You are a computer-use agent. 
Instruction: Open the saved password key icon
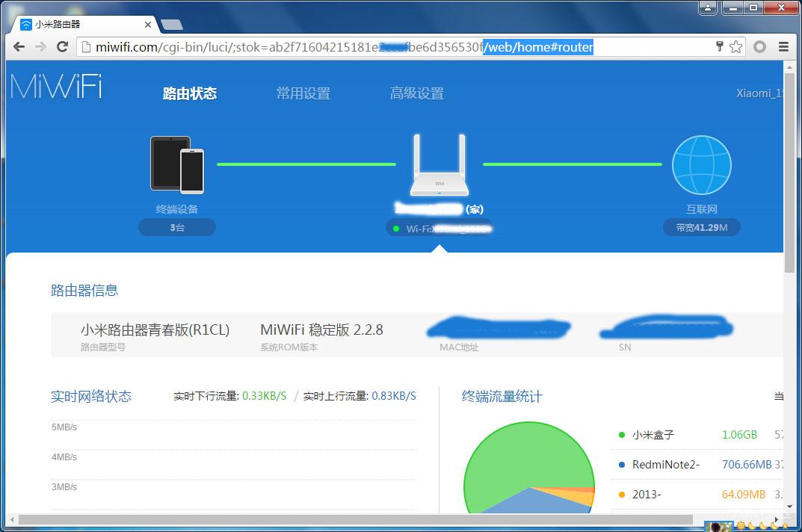tap(719, 46)
